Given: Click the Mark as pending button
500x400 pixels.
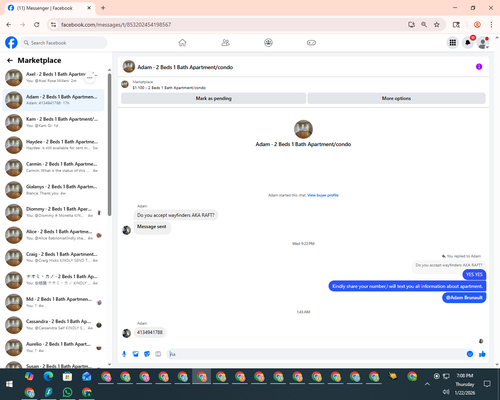Looking at the screenshot, I should [x=213, y=98].
